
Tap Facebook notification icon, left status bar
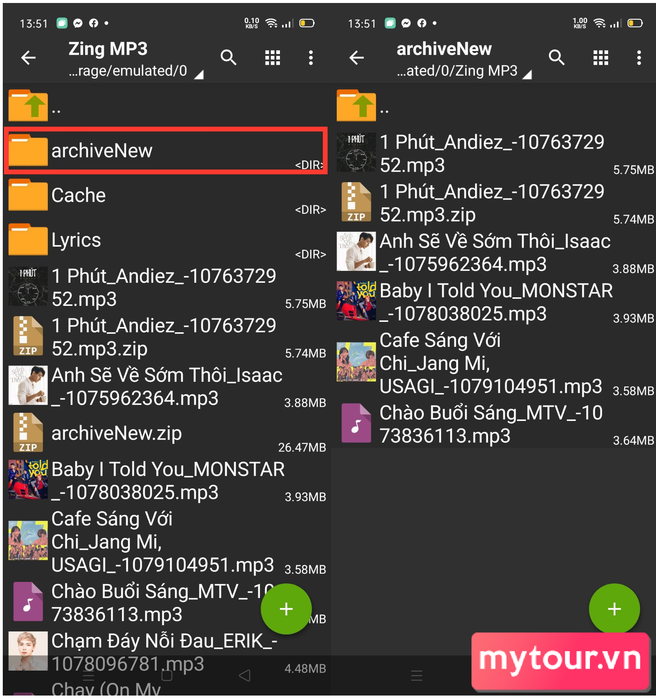[93, 23]
